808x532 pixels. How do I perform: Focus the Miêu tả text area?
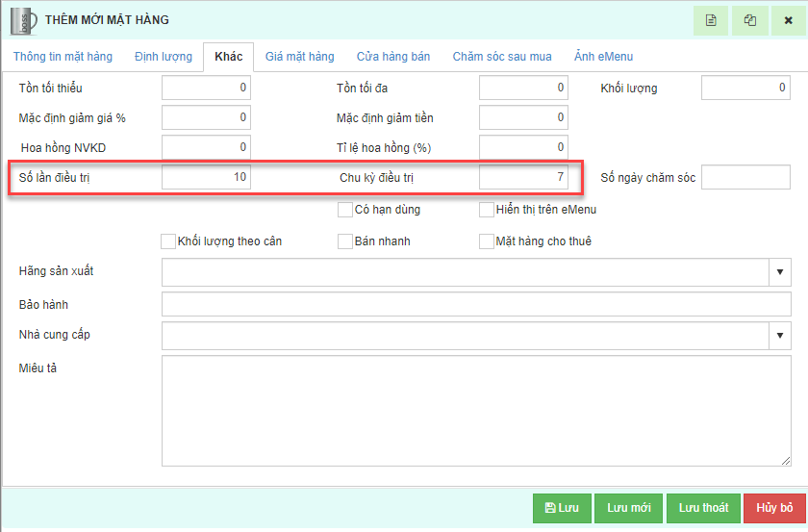(475, 411)
